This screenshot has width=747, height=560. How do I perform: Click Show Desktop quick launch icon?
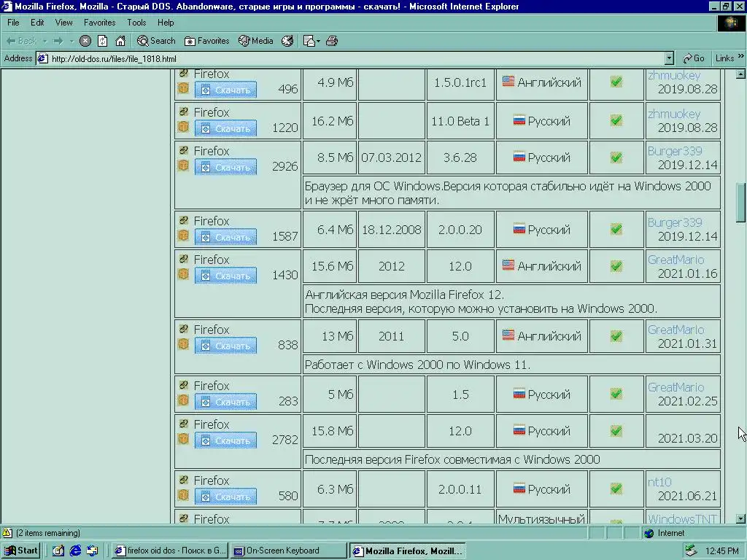58,551
